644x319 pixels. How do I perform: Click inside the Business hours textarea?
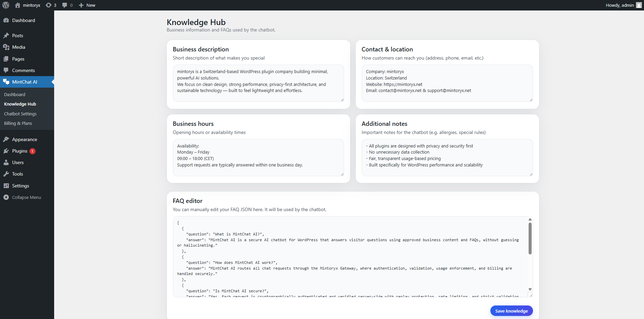(x=258, y=157)
